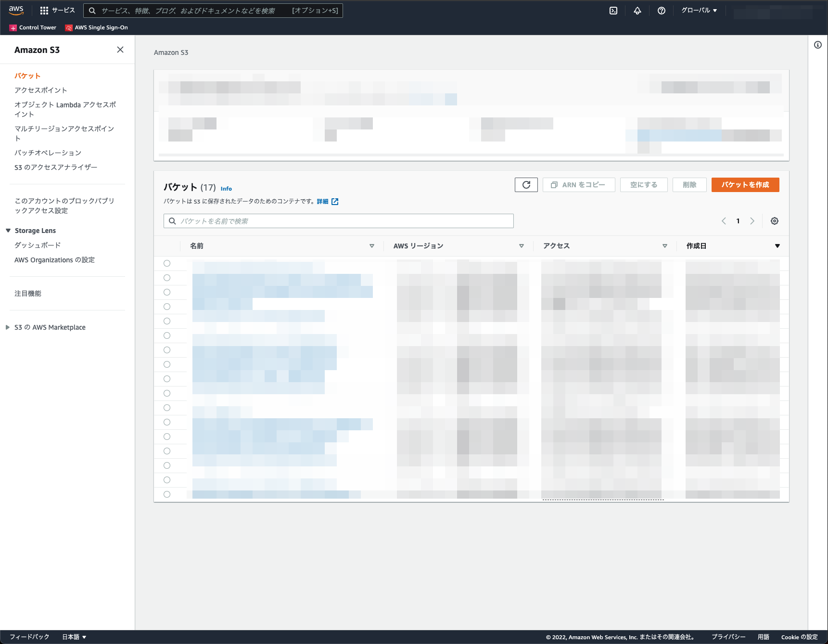Open 用語 footer link
Viewport: 828px width, 644px height.
tap(764, 637)
